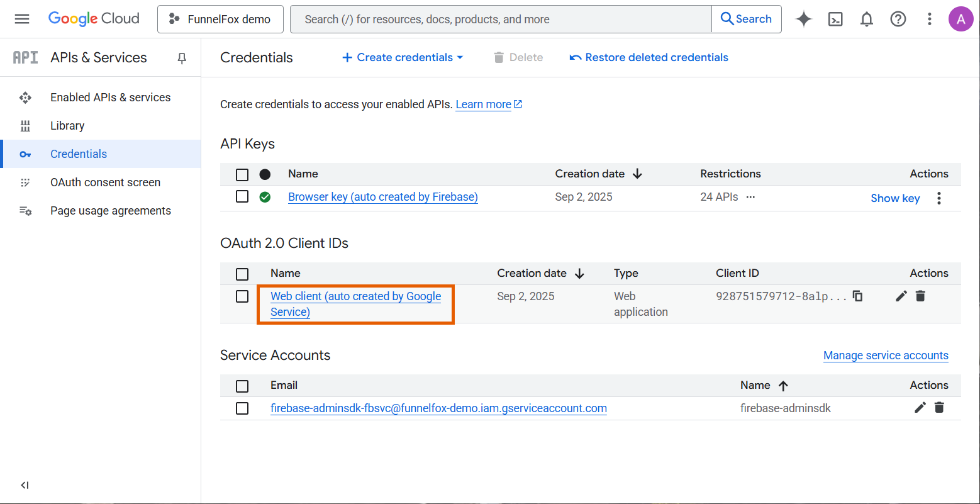Image resolution: width=980 pixels, height=504 pixels.
Task: Open Gemini AI assistant sparkle icon
Action: coord(803,19)
